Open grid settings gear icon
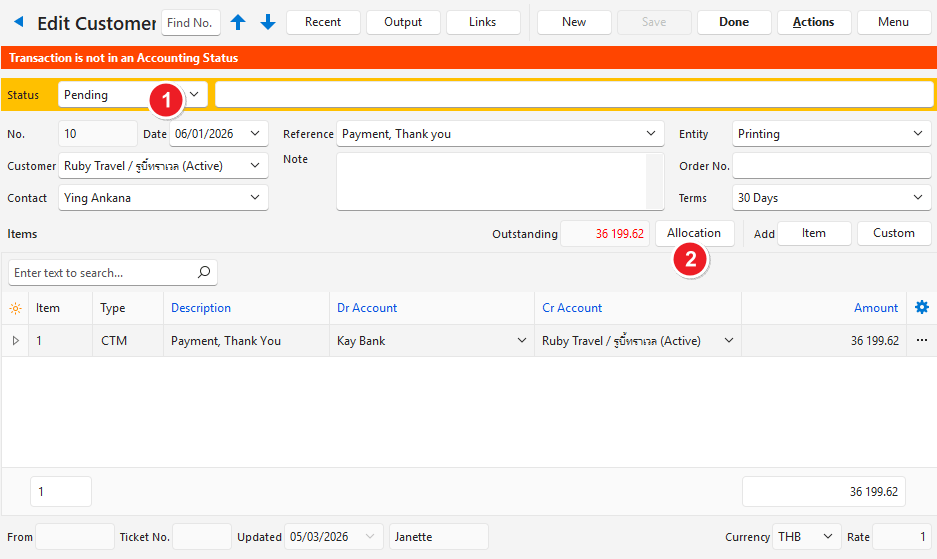937x559 pixels. pyautogui.click(x=922, y=308)
